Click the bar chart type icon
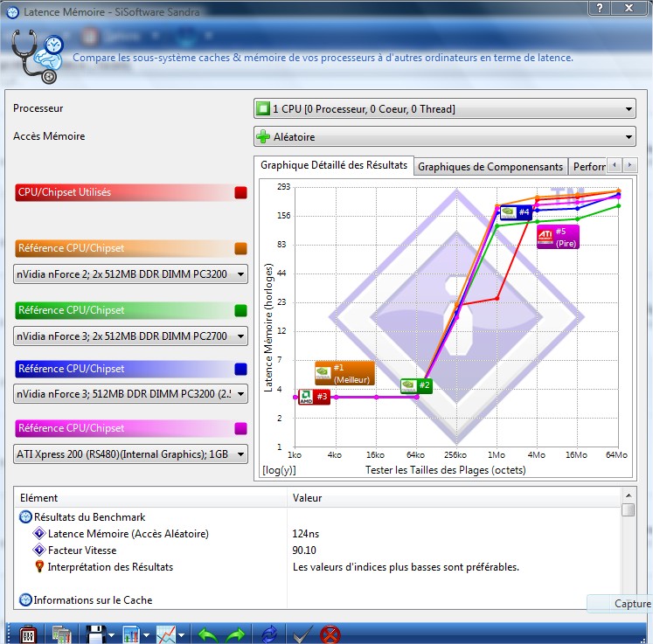The width and height of the screenshot is (653, 644). click(x=131, y=635)
